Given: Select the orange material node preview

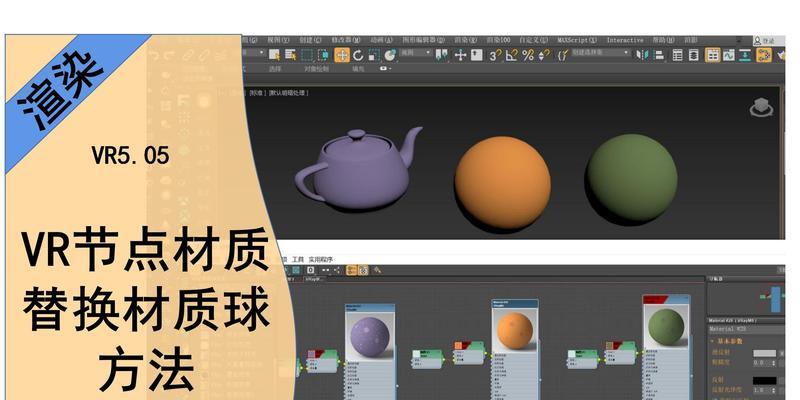Looking at the screenshot, I should tap(515, 332).
